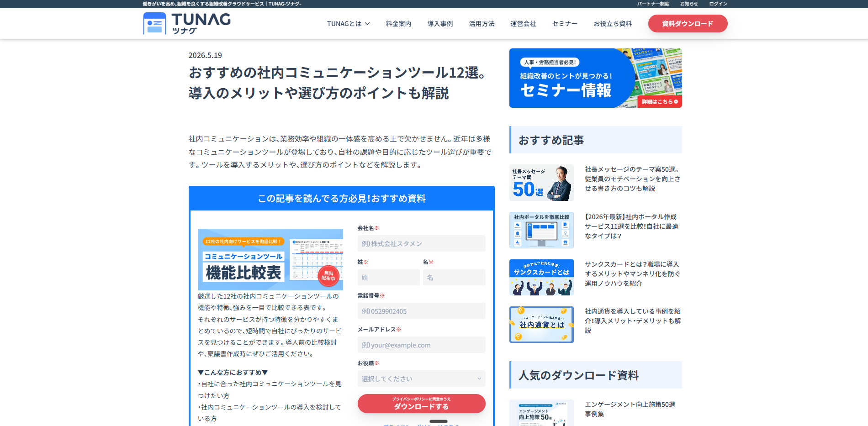Open the 社長メッセージ テーマ案50選 thumbnail
The width and height of the screenshot is (868, 426).
(541, 183)
